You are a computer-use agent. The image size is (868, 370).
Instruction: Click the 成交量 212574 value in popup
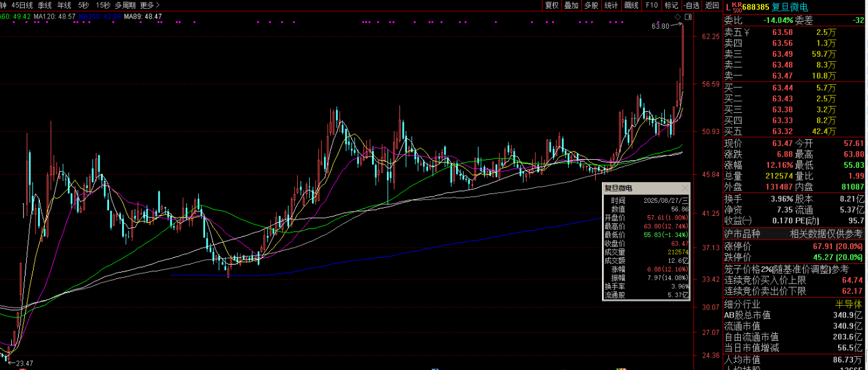pos(677,252)
